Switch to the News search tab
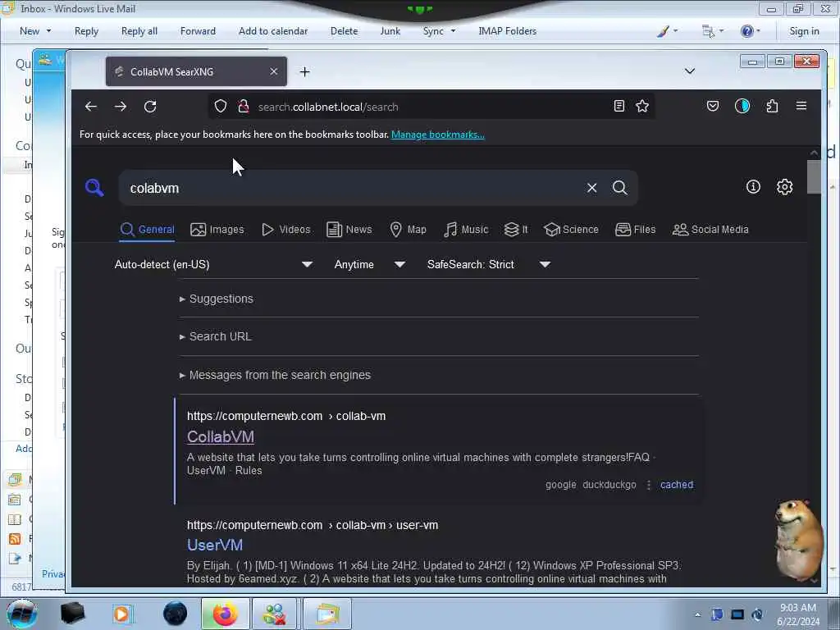Screen dimensions: 840x630 tap(349, 230)
